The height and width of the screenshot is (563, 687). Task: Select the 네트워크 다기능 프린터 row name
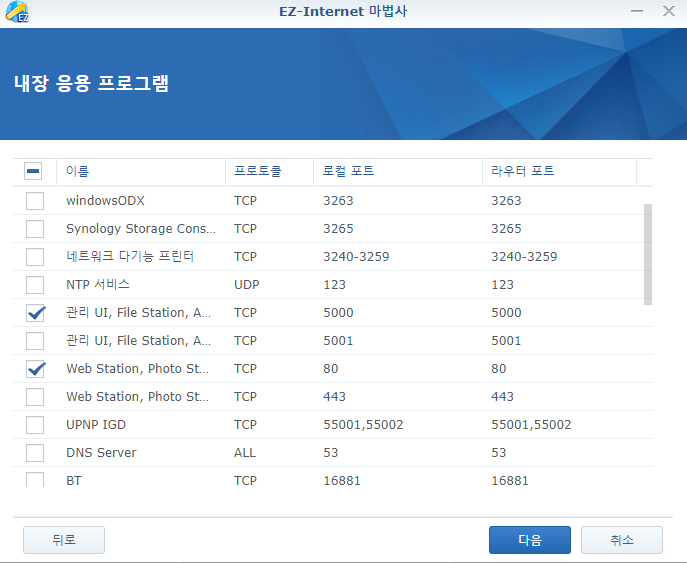coord(130,257)
